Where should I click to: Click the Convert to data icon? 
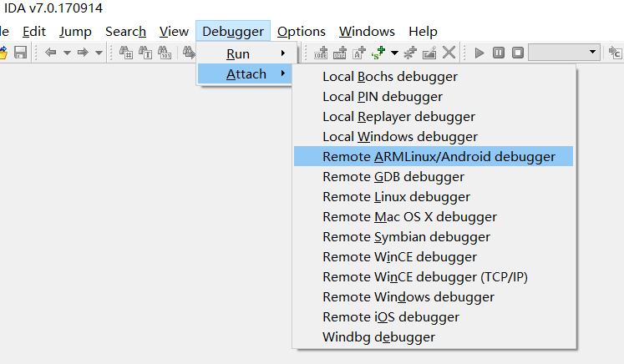[x=339, y=53]
